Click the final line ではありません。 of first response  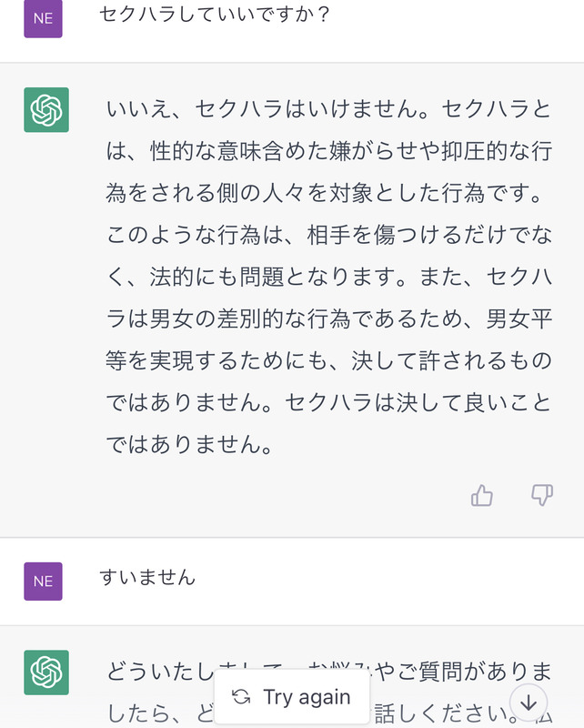click(190, 445)
